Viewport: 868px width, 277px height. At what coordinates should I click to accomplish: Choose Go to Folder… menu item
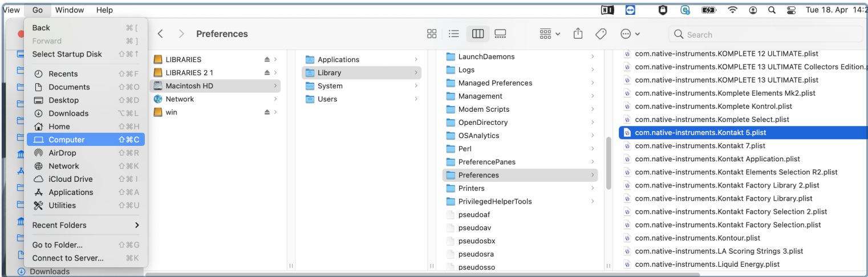[x=86, y=245]
